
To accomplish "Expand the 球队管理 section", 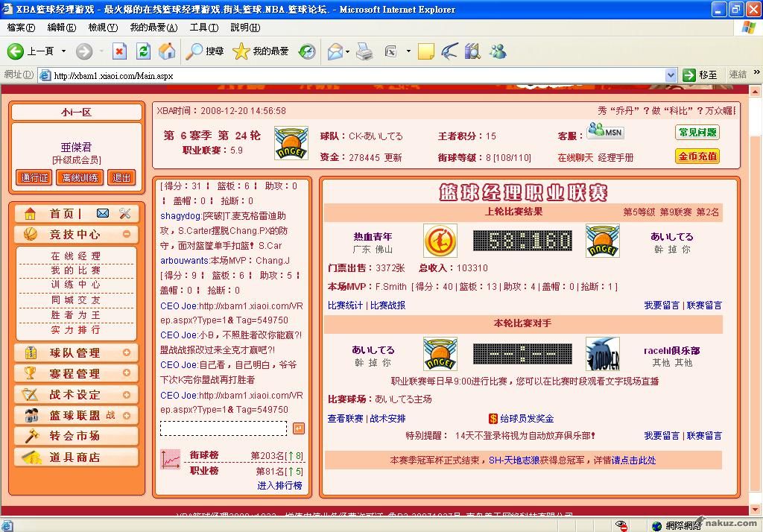I will [127, 352].
